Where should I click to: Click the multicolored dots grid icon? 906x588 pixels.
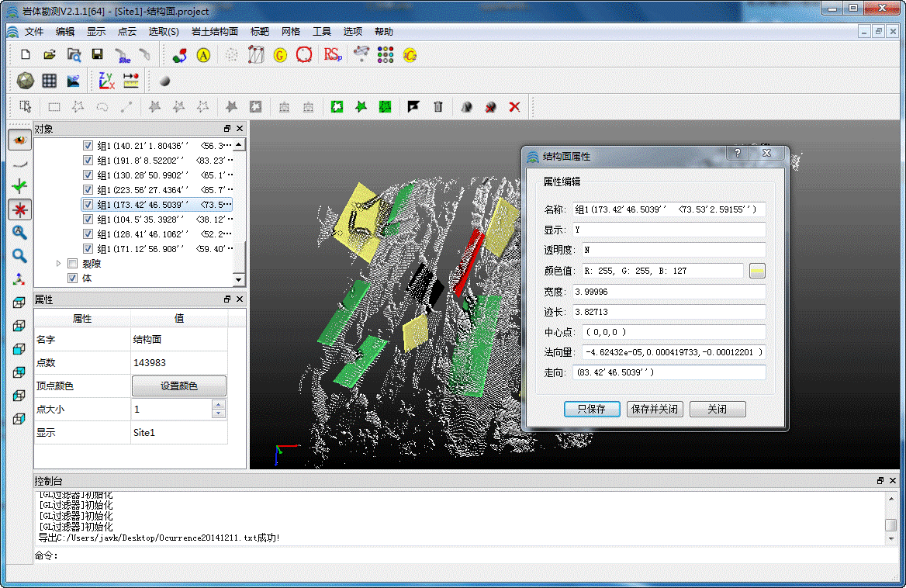(386, 54)
